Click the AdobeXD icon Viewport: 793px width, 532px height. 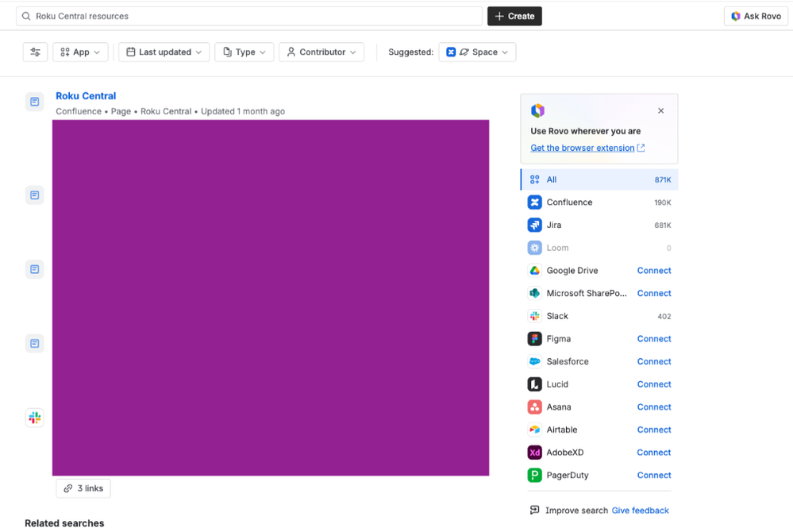[x=534, y=453]
